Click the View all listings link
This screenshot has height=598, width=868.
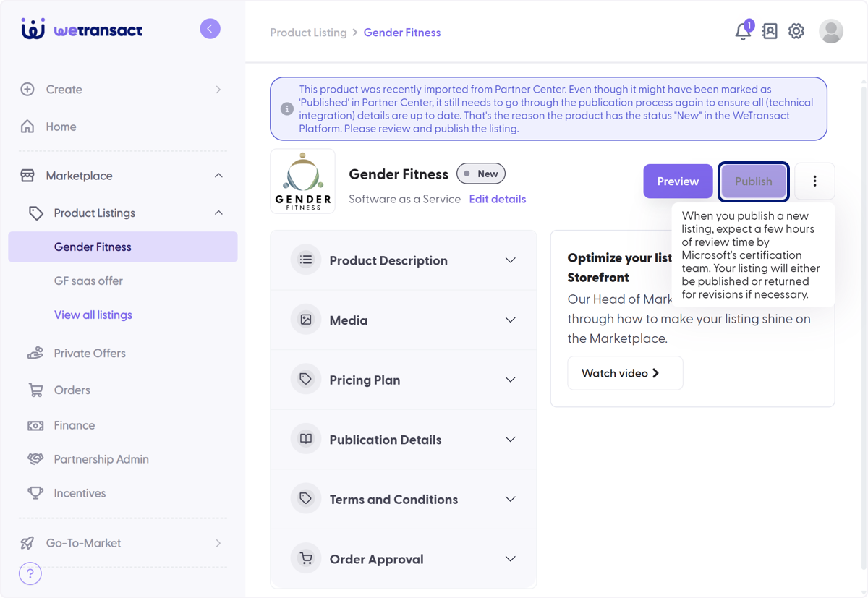93,315
